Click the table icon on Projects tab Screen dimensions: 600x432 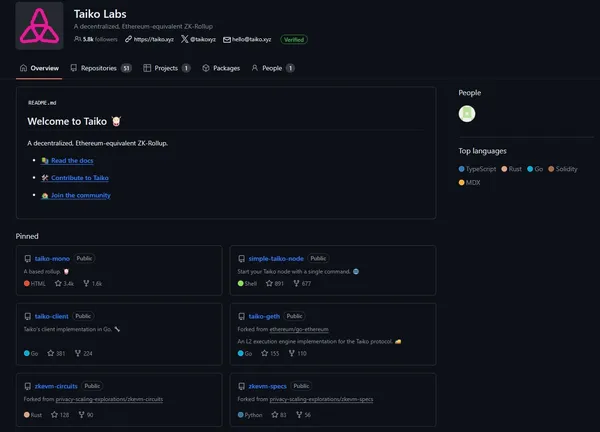click(147, 68)
